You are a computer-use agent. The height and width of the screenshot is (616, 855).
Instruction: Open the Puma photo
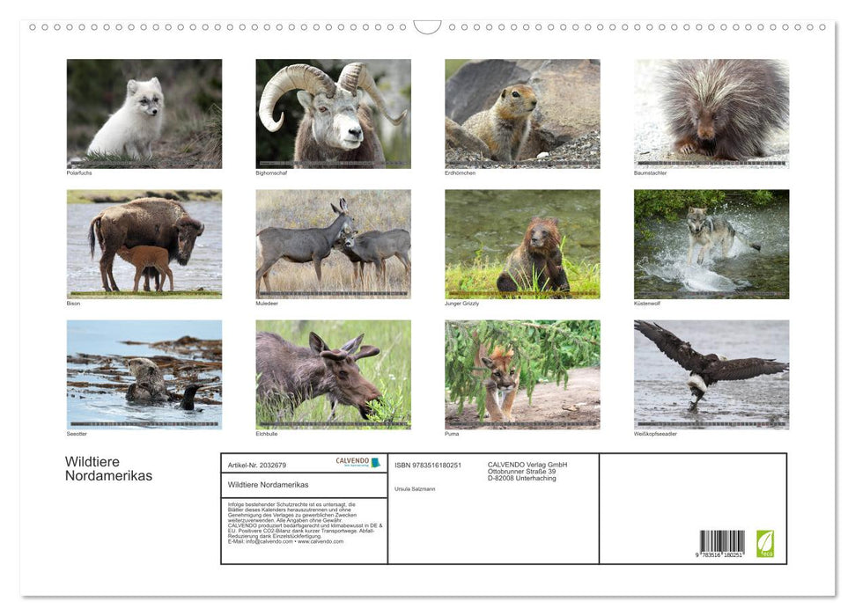point(522,374)
